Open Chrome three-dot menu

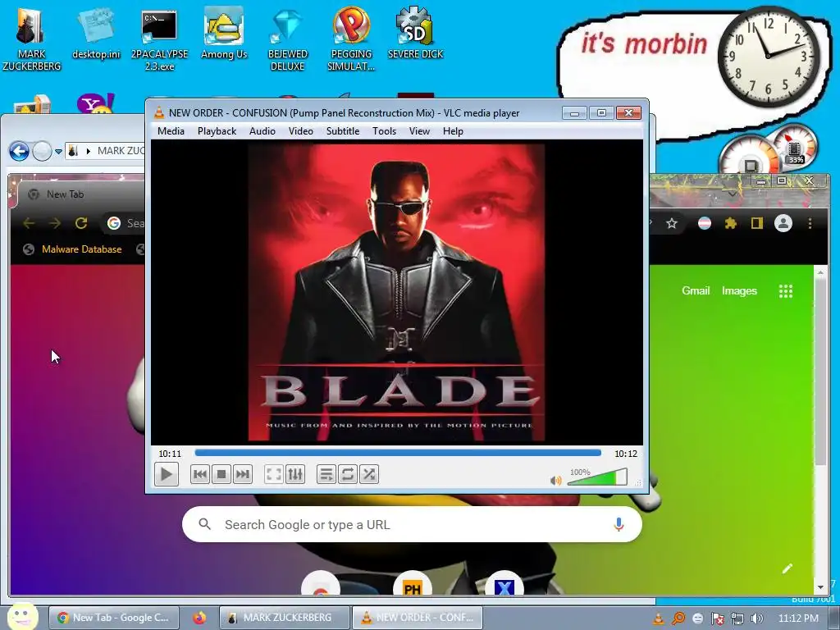(x=810, y=223)
